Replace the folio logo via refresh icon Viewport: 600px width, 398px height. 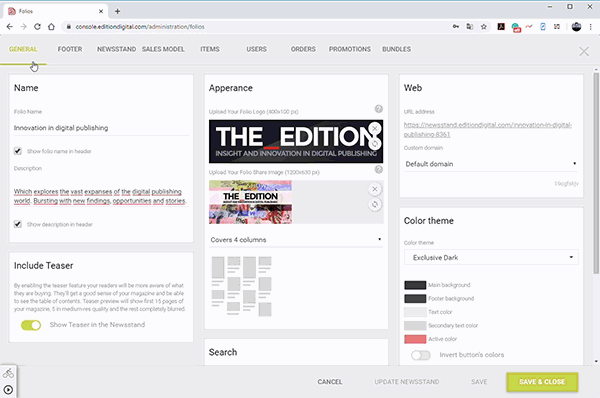pyautogui.click(x=375, y=144)
